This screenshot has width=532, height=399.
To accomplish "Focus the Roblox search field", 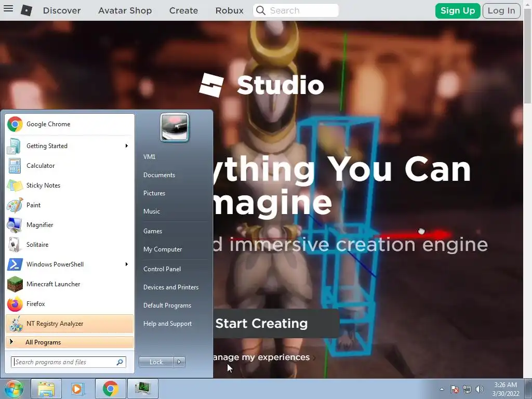I will pos(296,10).
